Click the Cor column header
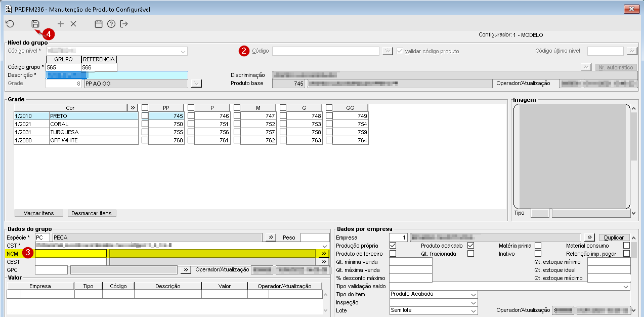 click(70, 108)
